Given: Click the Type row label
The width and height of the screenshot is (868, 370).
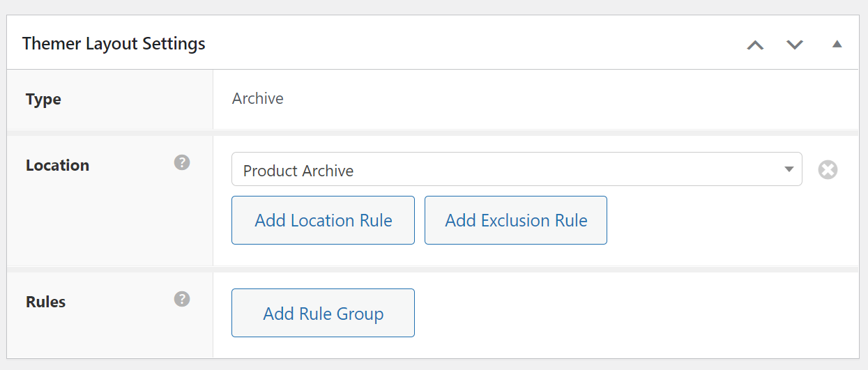Looking at the screenshot, I should (x=43, y=99).
